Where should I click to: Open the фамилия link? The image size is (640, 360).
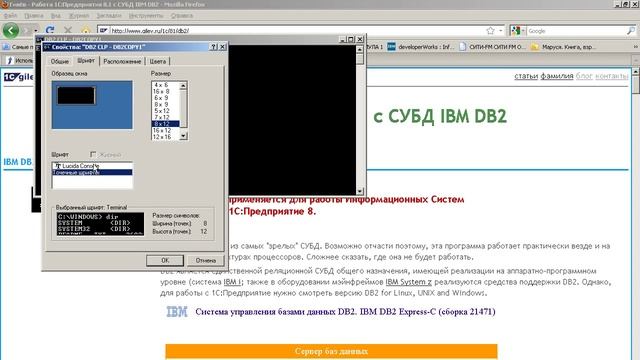pyautogui.click(x=557, y=76)
